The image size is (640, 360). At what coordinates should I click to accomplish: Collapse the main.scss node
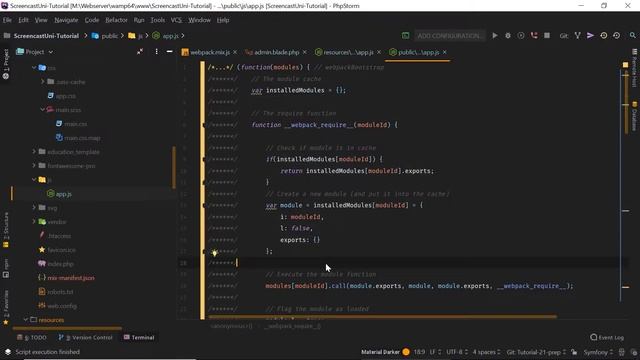point(42,109)
